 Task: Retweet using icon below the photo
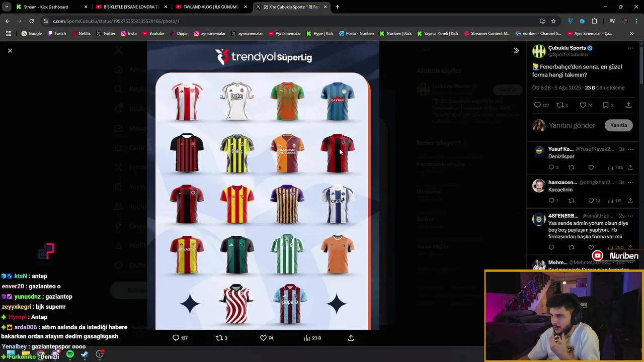[219, 338]
